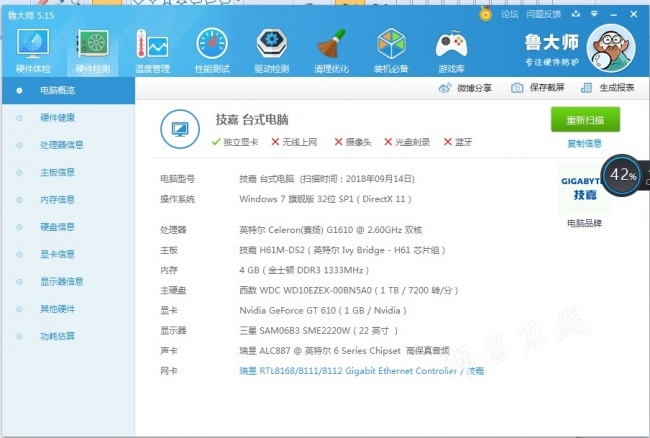Click 复制信息 copy info link

click(585, 144)
